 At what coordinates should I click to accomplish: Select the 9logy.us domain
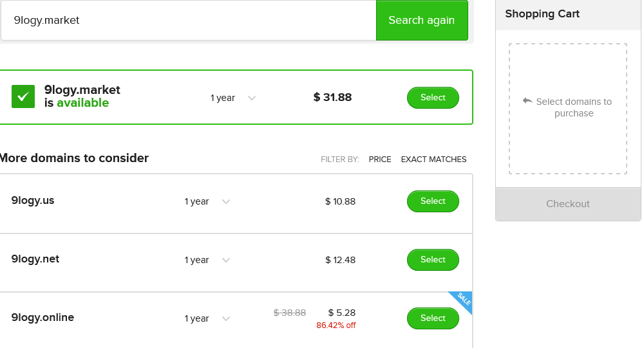click(433, 201)
